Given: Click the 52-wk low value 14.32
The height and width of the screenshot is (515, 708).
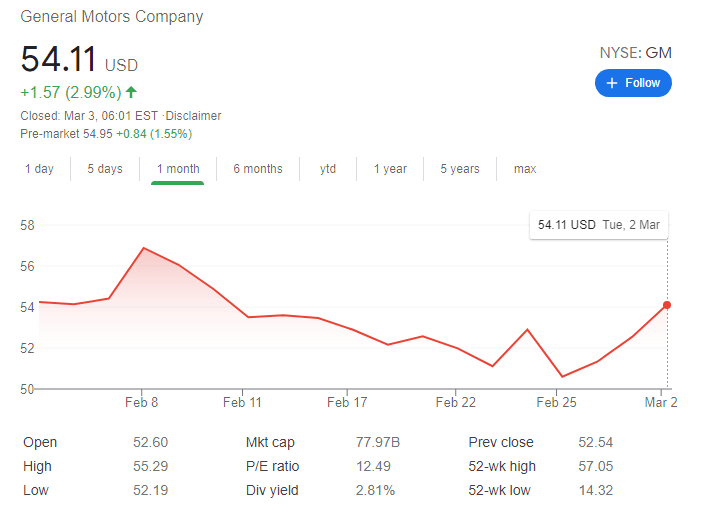Looking at the screenshot, I should (596, 490).
